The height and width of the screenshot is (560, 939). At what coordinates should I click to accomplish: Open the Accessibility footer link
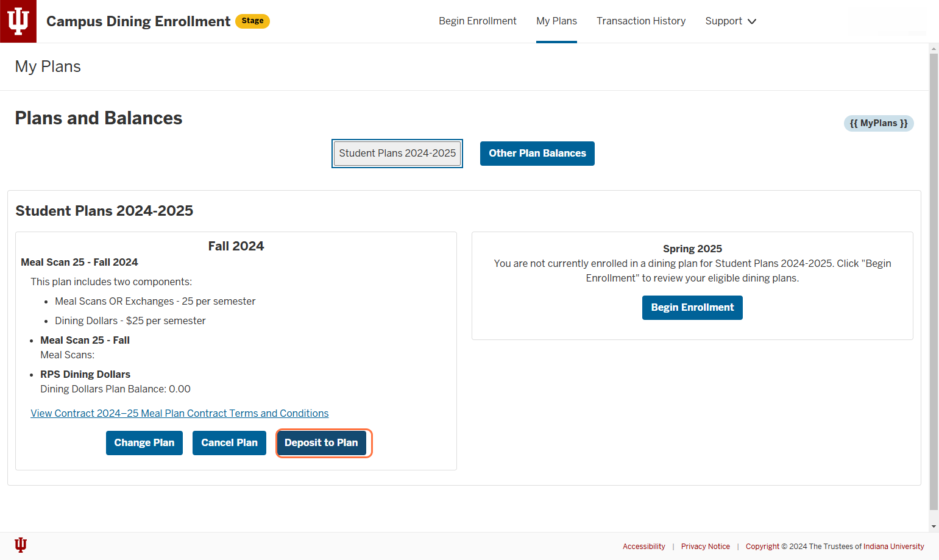tap(644, 547)
